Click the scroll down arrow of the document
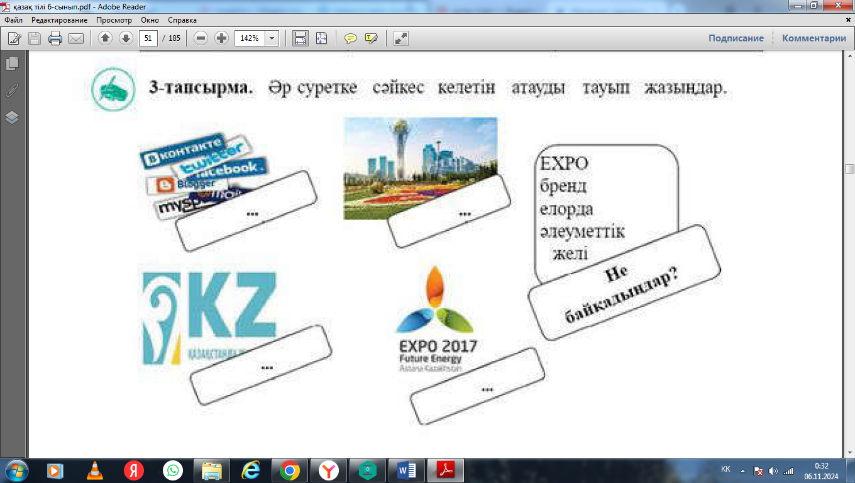This screenshot has height=483, width=855. (x=850, y=453)
